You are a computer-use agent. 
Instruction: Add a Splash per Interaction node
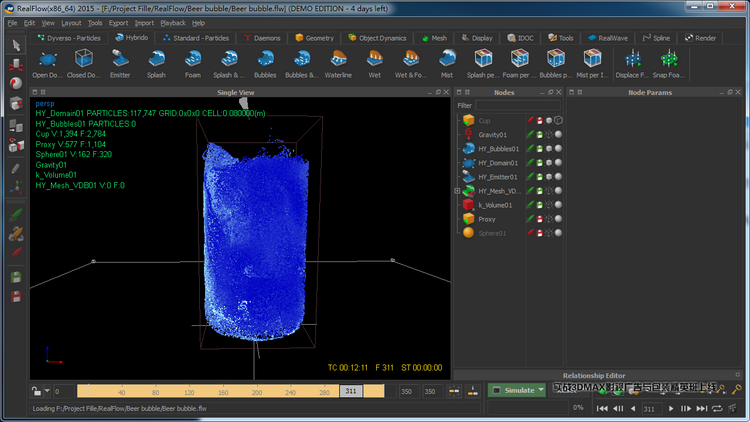[x=484, y=64]
